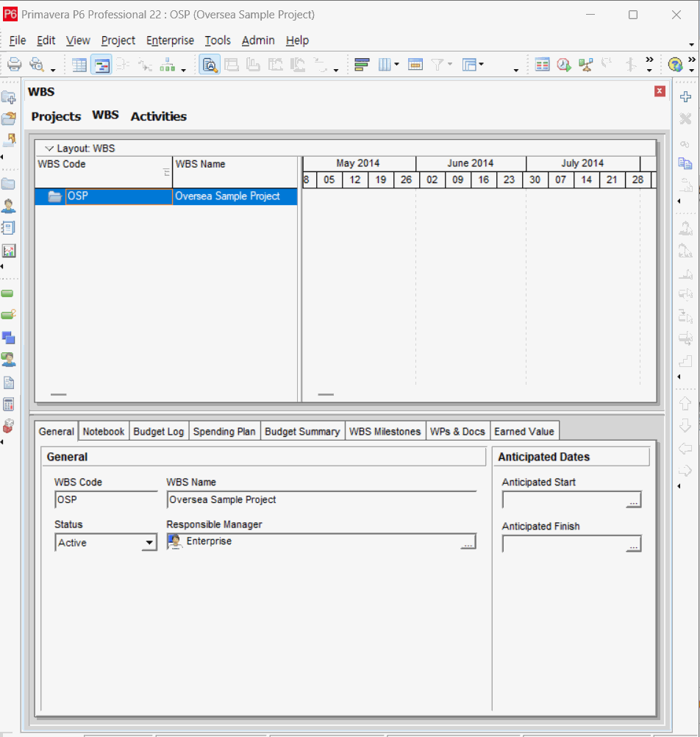Click the Add plus icon in the right sidebar
Image resolution: width=700 pixels, height=737 pixels.
(x=685, y=97)
